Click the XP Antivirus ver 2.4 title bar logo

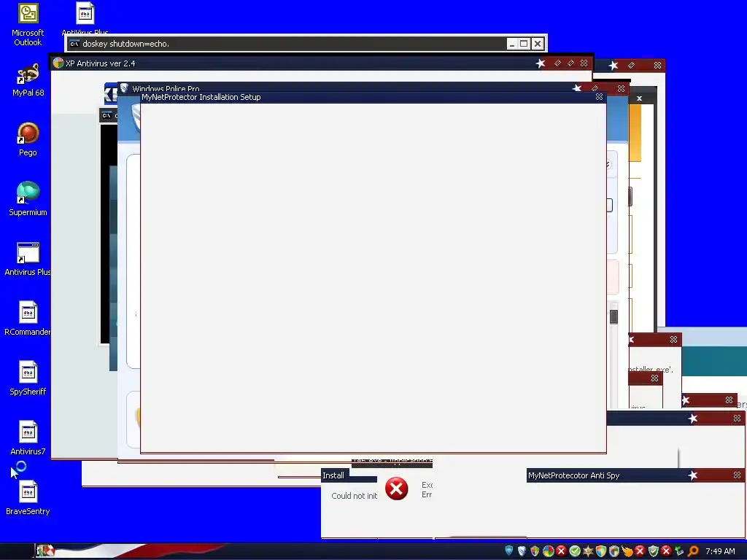[58, 63]
